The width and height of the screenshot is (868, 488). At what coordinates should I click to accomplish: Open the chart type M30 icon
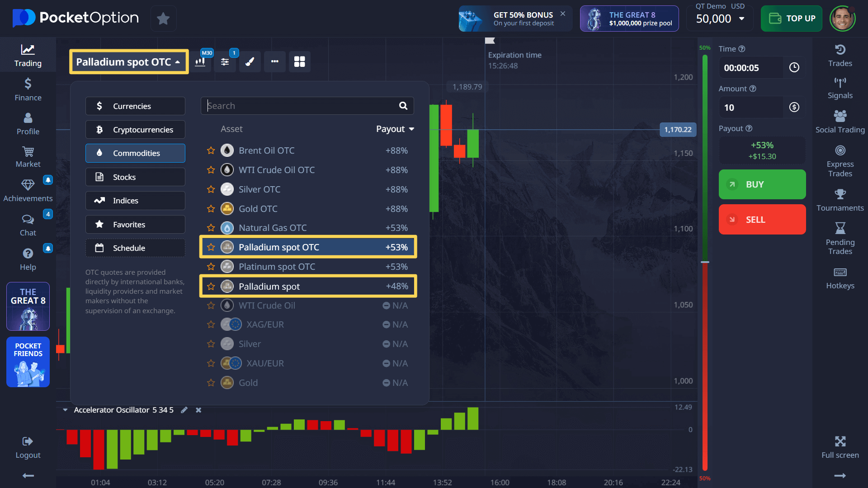200,62
